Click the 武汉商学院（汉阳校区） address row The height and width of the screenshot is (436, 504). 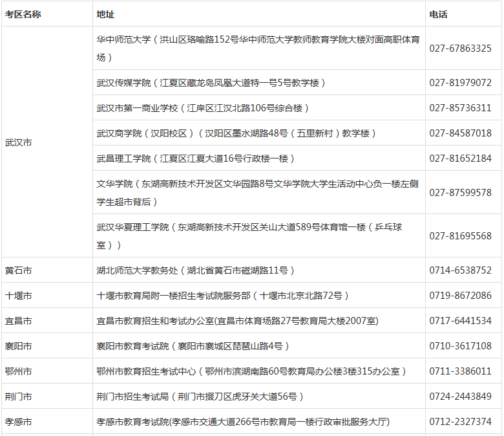258,133
